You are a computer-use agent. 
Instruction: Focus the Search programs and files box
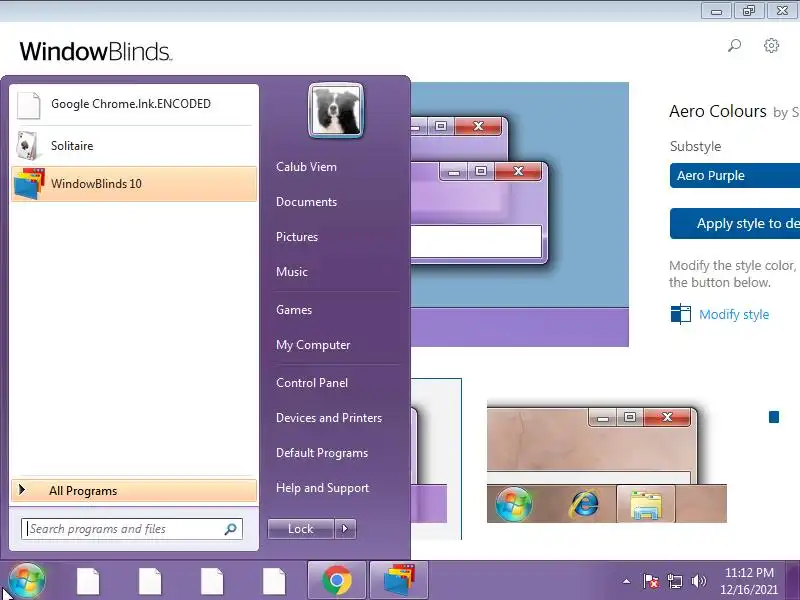coord(132,529)
